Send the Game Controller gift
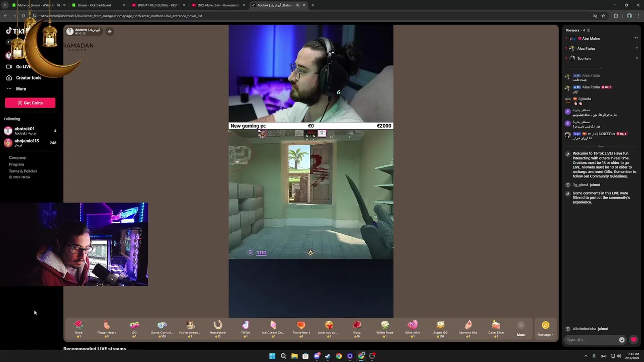This screenshot has height=362, width=644. 162,328
